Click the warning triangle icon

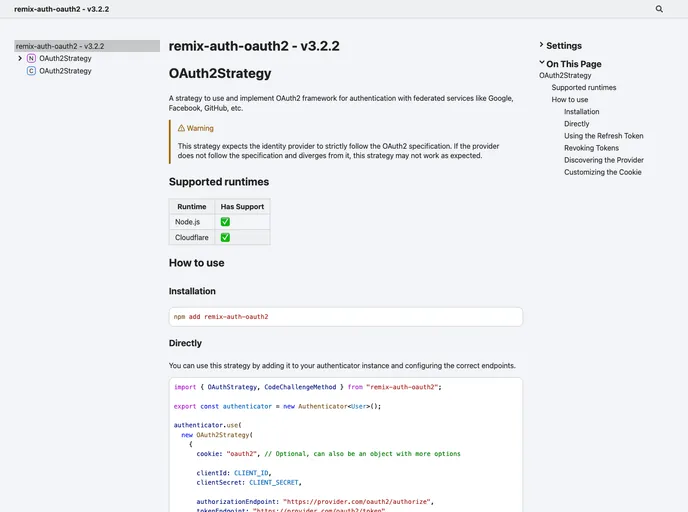181,128
